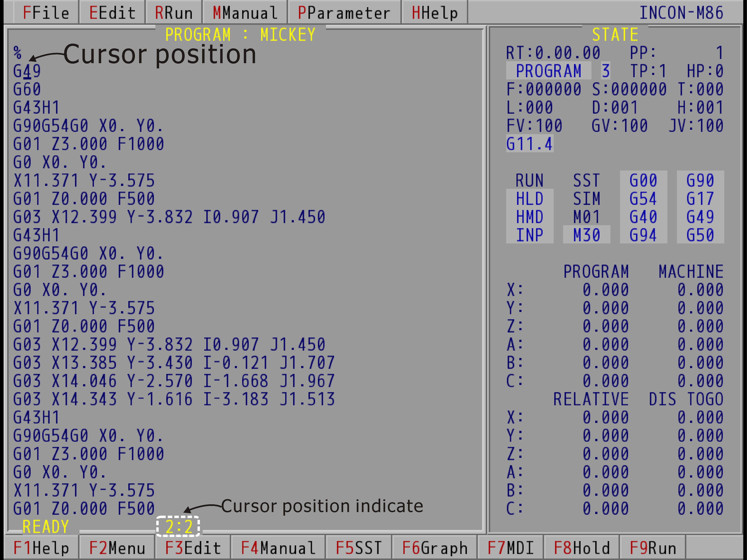Click the F3 Edit softkey
The height and width of the screenshot is (560, 747).
pyautogui.click(x=193, y=547)
